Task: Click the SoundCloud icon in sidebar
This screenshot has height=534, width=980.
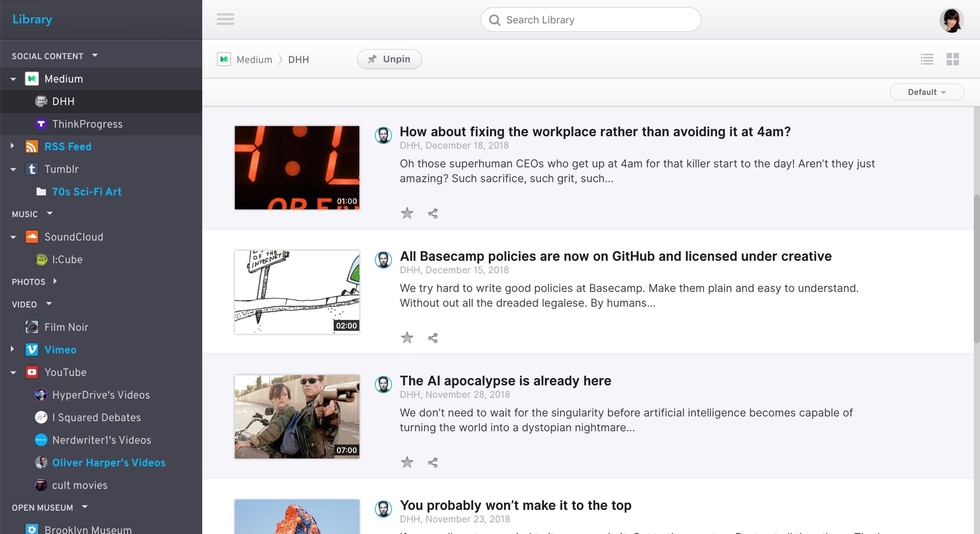Action: [32, 237]
